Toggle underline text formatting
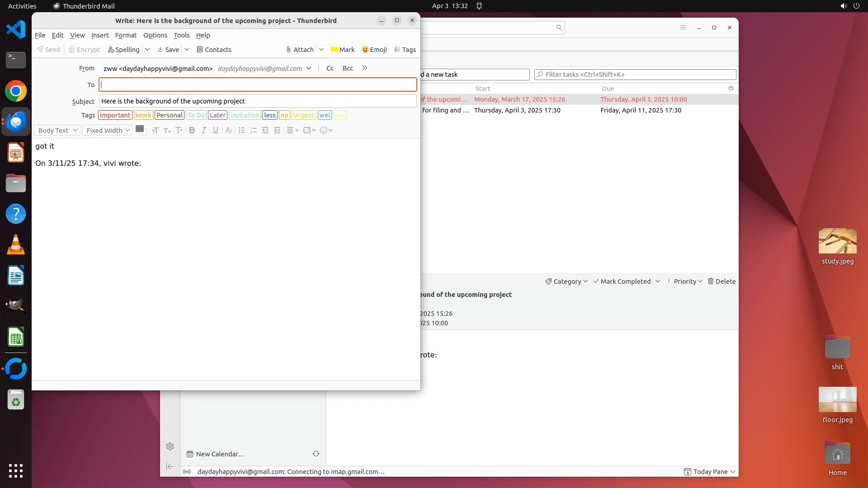 (216, 130)
